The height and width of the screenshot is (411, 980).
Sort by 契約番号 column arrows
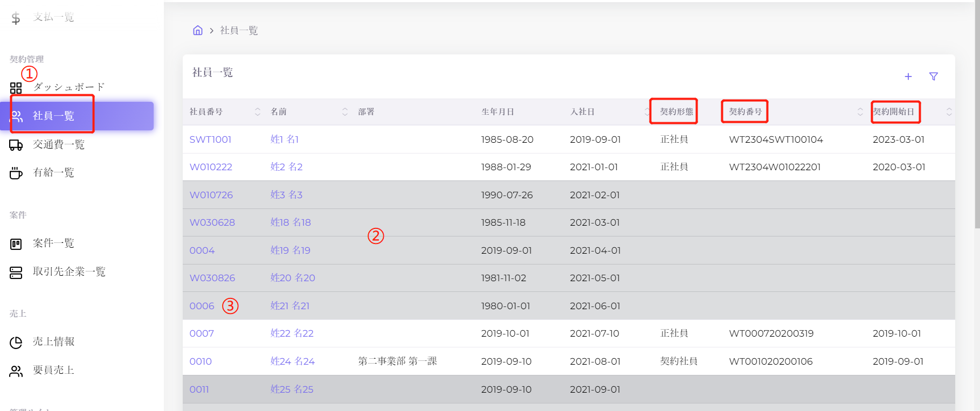(860, 112)
